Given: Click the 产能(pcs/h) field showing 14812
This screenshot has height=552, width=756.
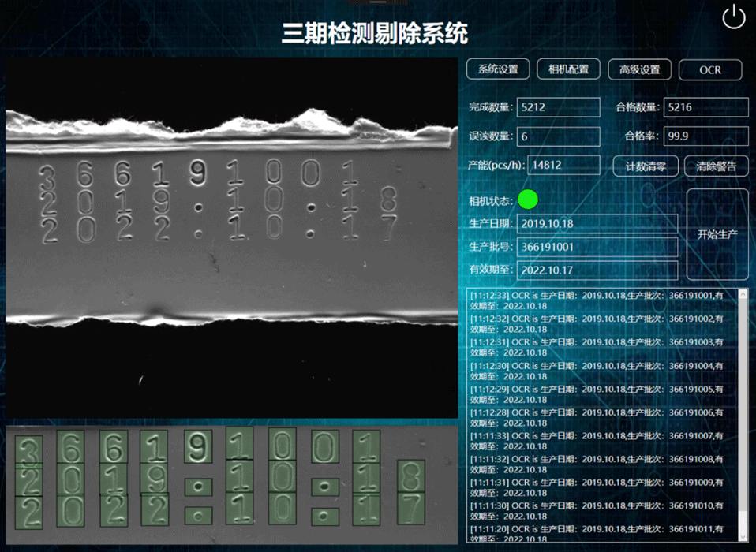Looking at the screenshot, I should pyautogui.click(x=563, y=166).
